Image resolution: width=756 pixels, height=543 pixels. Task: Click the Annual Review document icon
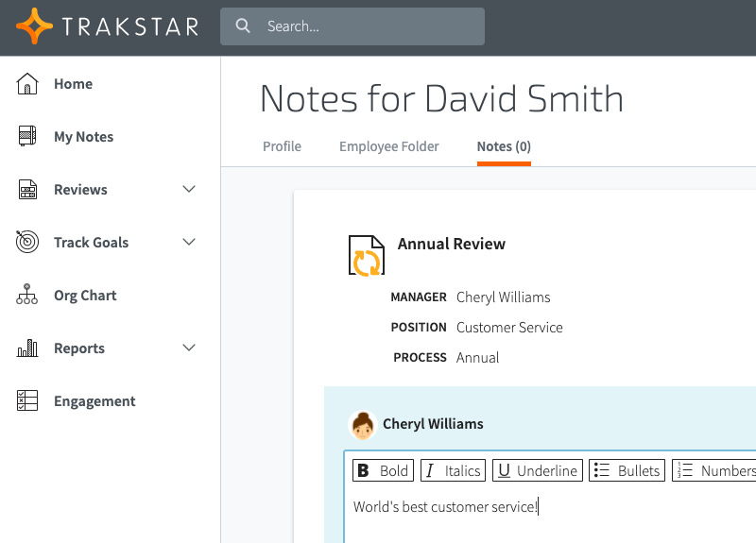click(367, 255)
